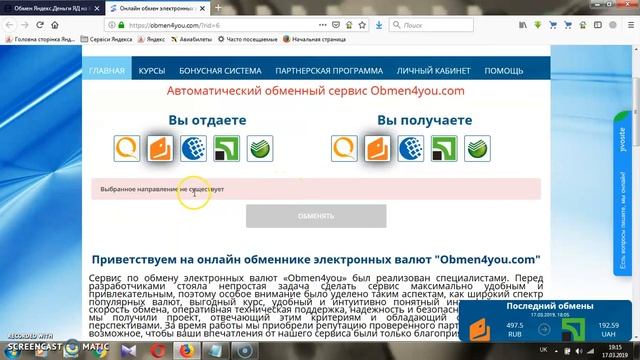Image resolution: width=640 pixels, height=360 pixels.
Task: Toggle the sidebar view icon
Action: point(598,25)
